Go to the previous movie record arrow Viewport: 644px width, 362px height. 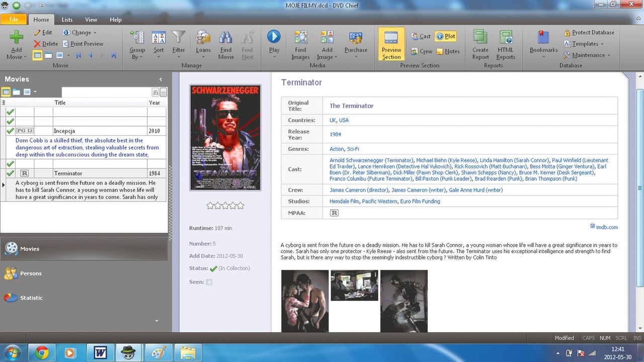pyautogui.click(x=91, y=55)
